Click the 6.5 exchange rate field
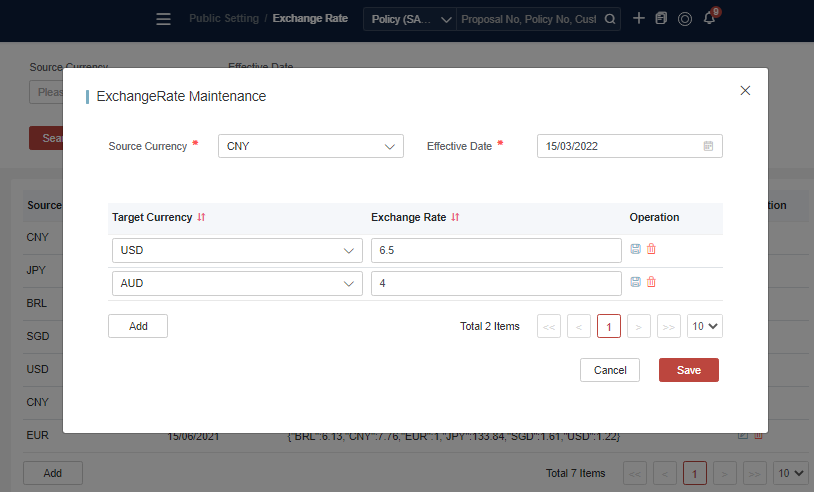Viewport: 814px width, 492px height. tap(496, 250)
